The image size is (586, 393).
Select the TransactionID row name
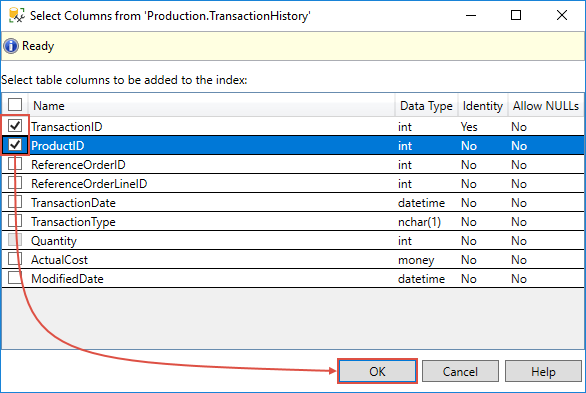point(67,127)
